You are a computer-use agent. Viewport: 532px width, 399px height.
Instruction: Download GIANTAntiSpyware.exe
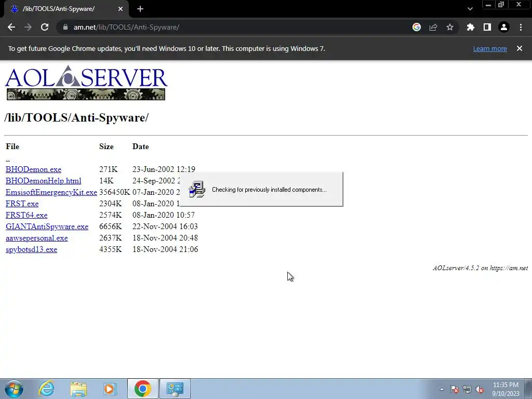pos(47,227)
